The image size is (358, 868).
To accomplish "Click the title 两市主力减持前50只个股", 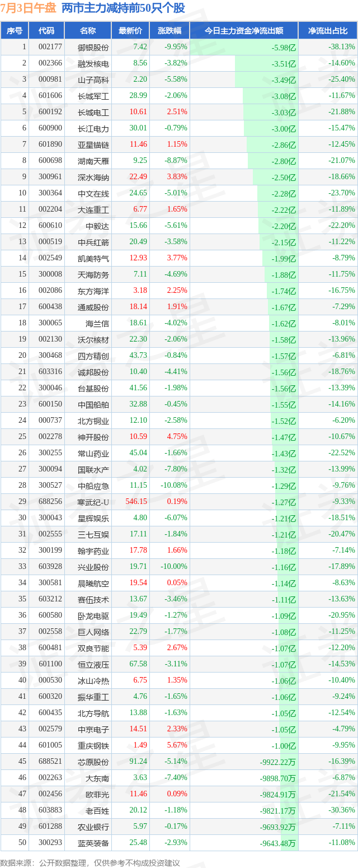I will (x=123, y=8).
